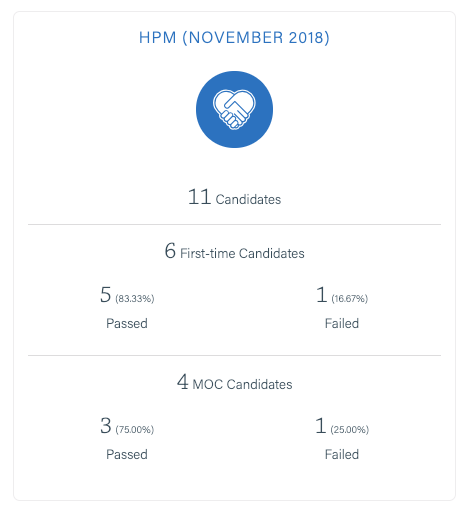The image size is (469, 510).
Task: Select the Passed label under first-time candidates
Action: coord(127,323)
